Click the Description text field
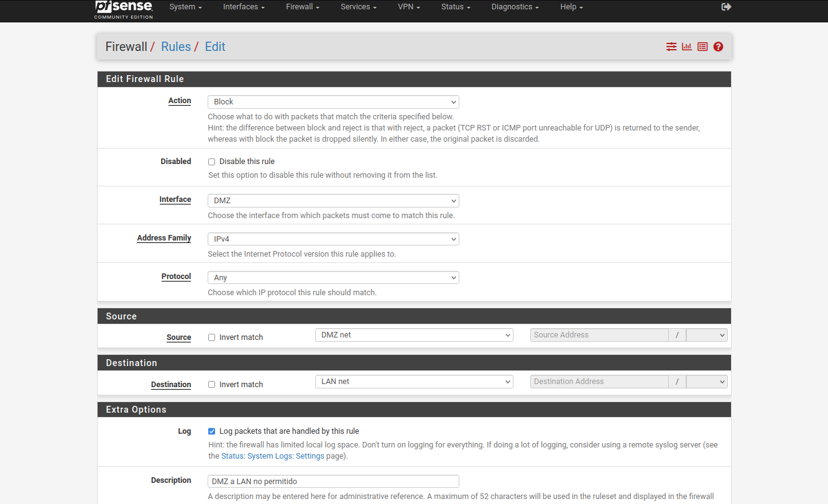Image resolution: width=828 pixels, height=504 pixels. [x=333, y=482]
